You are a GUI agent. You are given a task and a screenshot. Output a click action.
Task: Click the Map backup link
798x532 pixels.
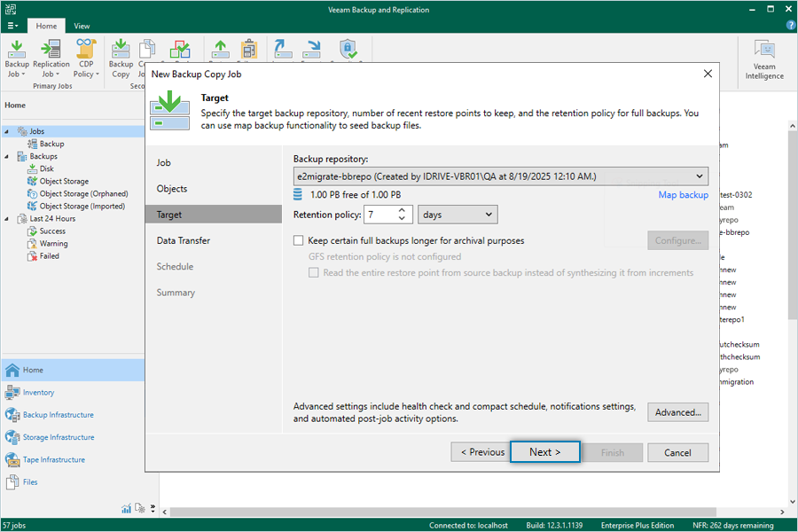[x=683, y=195]
